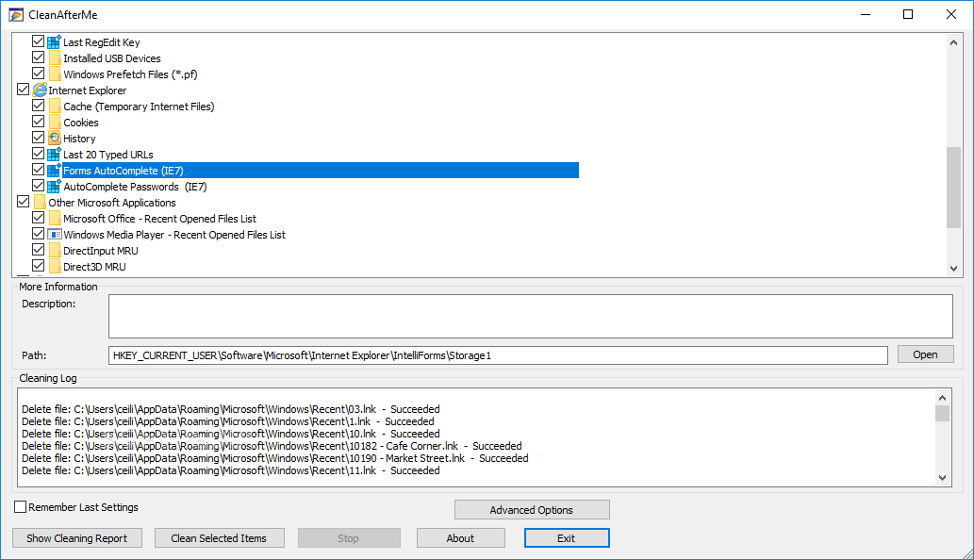Screen dimensions: 974x560
Task: Uncheck Forms AutoComplete (IE7) checkbox
Action: pos(38,170)
